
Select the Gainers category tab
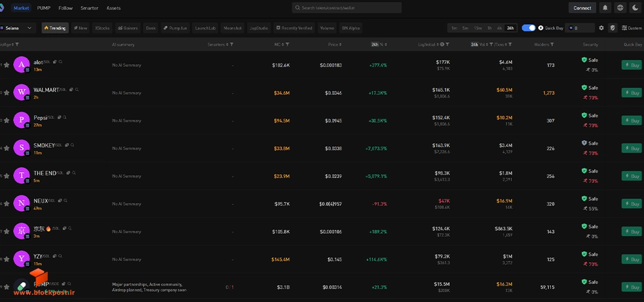(127, 28)
